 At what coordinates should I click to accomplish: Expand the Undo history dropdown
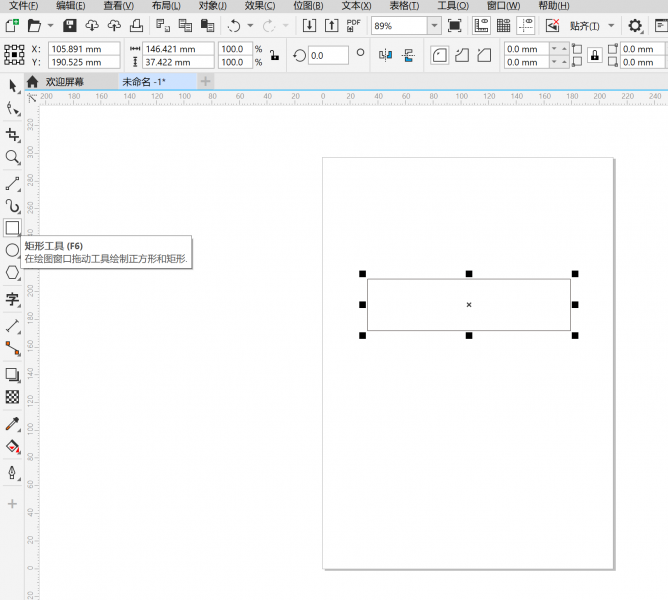click(x=250, y=26)
